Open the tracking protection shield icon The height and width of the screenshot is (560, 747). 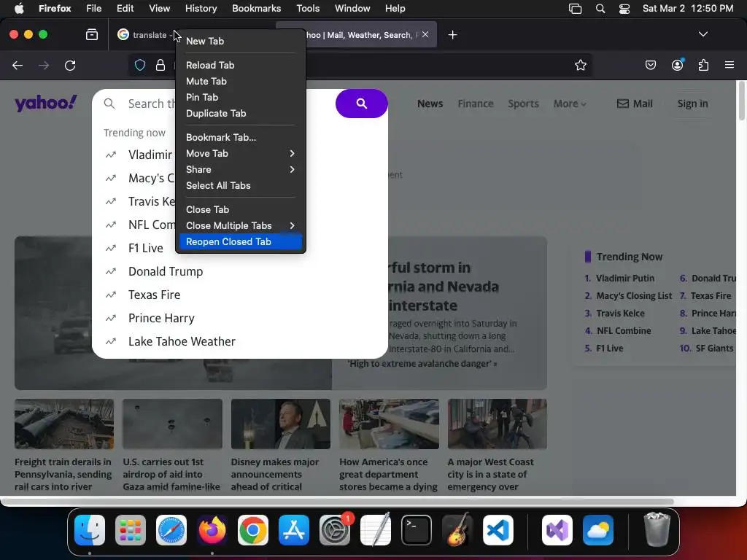click(x=139, y=65)
